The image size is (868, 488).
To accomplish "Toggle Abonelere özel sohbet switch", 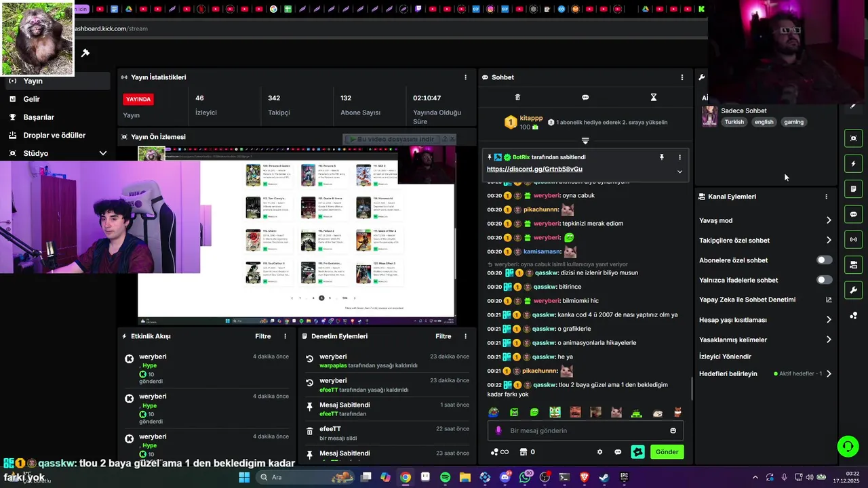I will 824,260.
